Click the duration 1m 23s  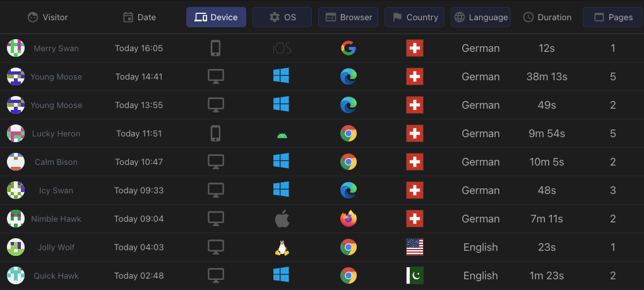point(547,275)
